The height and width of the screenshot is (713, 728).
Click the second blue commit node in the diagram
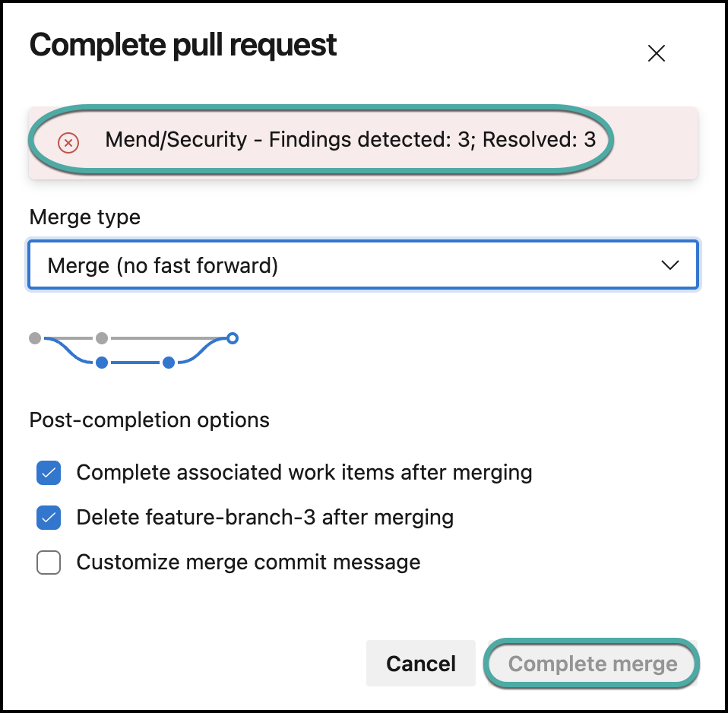point(169,363)
